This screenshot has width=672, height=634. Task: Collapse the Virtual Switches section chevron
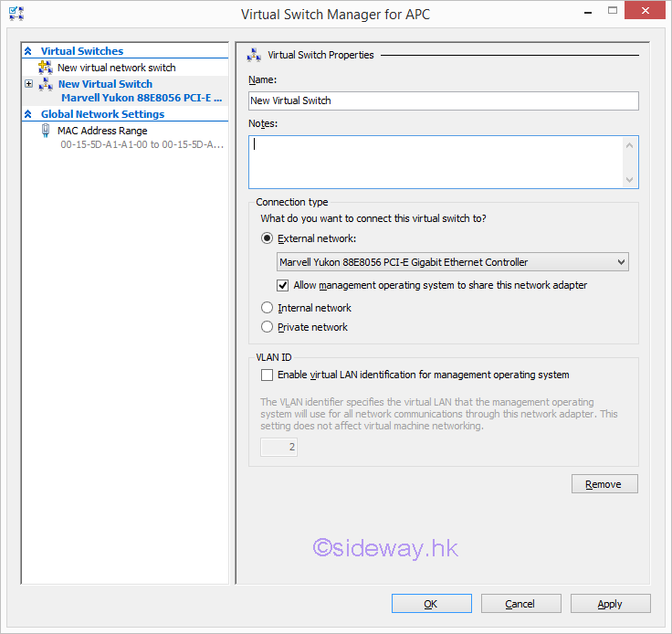28,52
